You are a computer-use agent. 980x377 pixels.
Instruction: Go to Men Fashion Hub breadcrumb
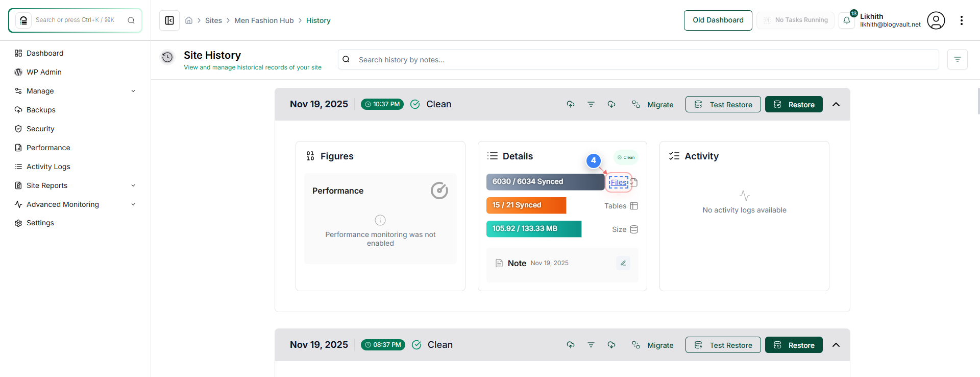pyautogui.click(x=264, y=20)
